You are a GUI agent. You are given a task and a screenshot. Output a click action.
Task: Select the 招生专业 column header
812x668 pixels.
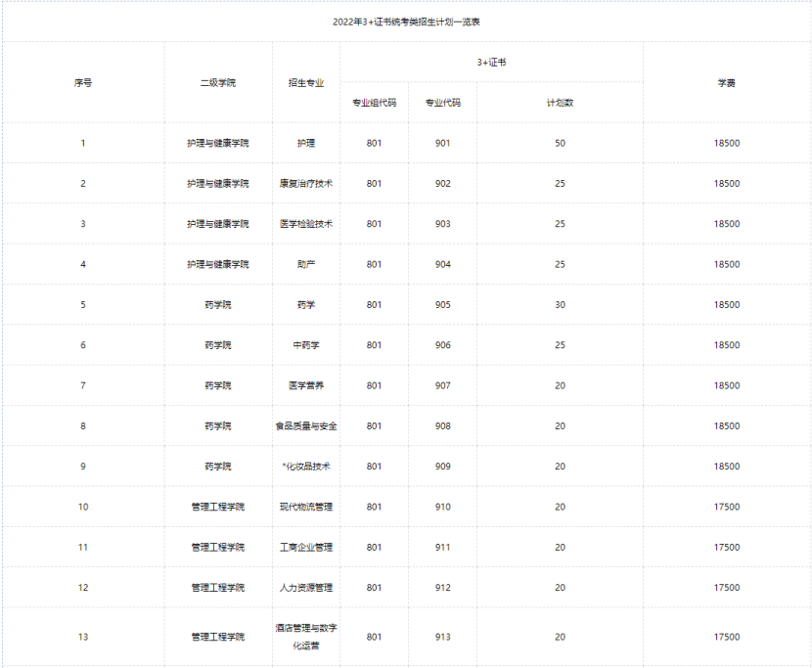(306, 82)
